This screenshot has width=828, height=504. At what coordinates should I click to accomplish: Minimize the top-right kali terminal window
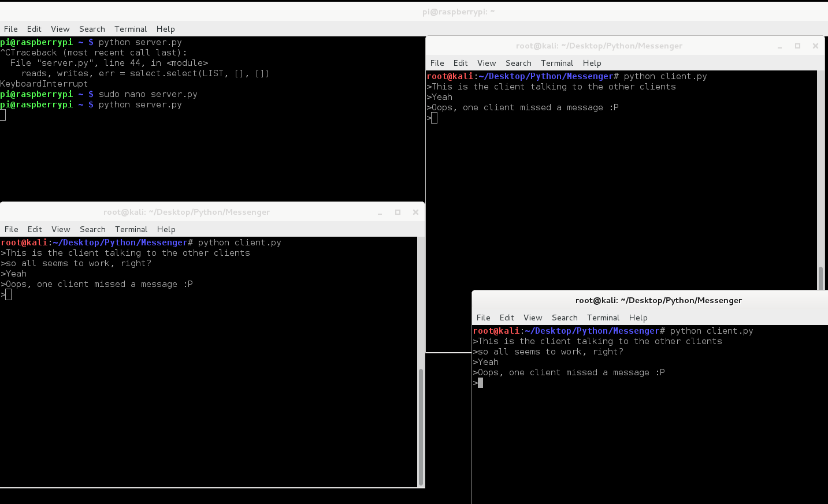[x=779, y=46]
